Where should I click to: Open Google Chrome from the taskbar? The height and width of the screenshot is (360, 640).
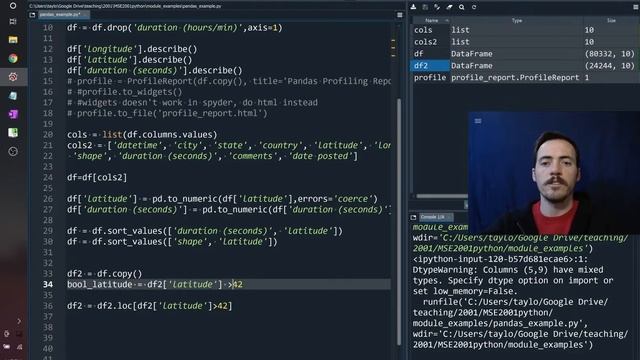point(13,58)
